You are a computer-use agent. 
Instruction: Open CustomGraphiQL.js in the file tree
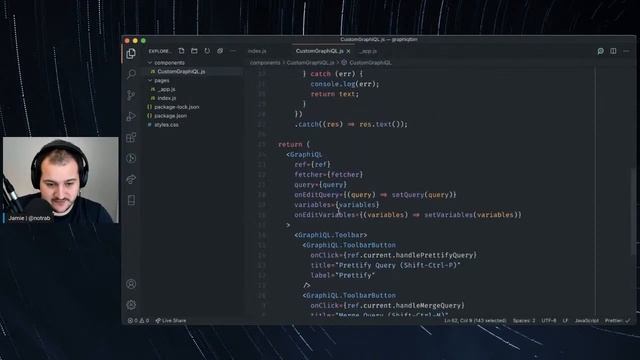click(181, 71)
